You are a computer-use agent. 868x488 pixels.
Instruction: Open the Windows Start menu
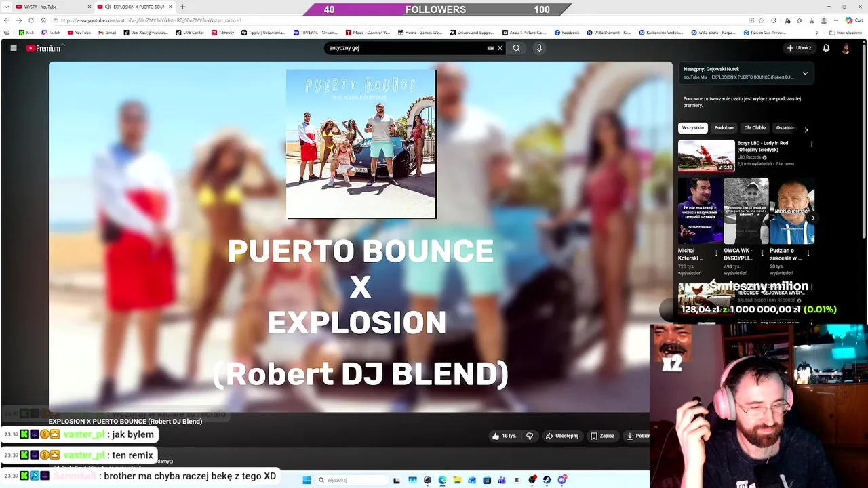(x=307, y=480)
